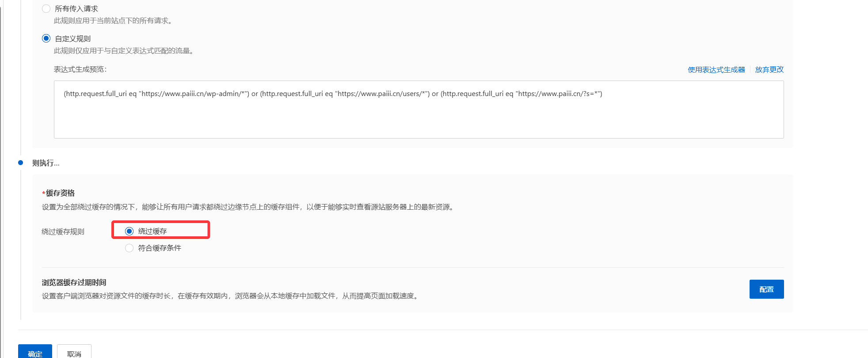Click the description text under "自定义规则"
The height and width of the screenshot is (358, 868).
pos(124,51)
